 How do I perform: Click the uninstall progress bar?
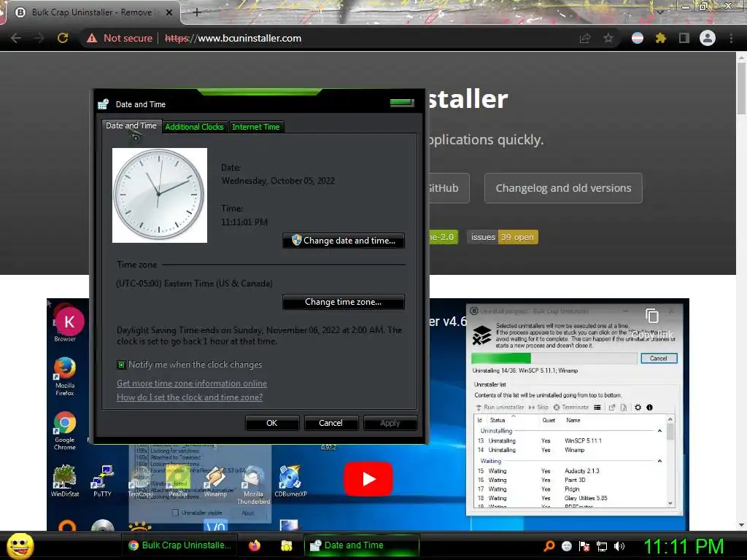coord(554,358)
